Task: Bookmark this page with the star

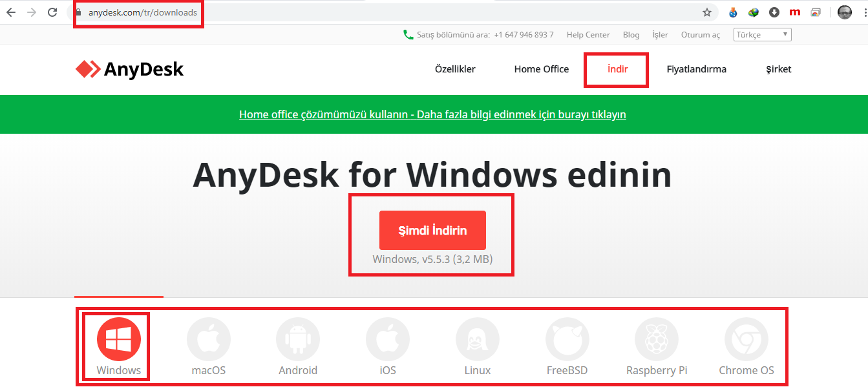Action: (707, 12)
